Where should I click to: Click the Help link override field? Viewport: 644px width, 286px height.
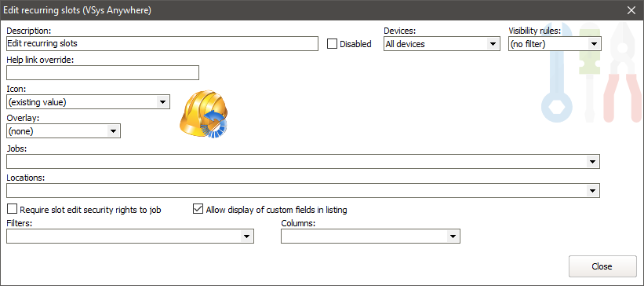[103, 72]
